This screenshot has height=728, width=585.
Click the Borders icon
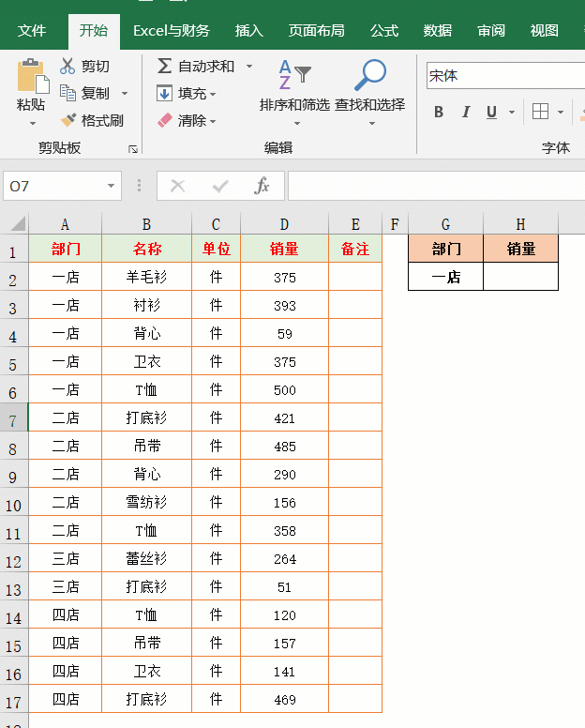pyautogui.click(x=540, y=112)
